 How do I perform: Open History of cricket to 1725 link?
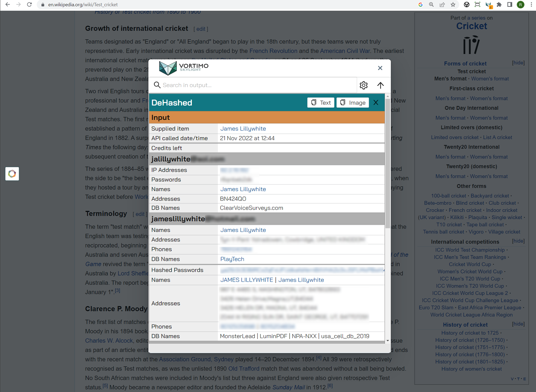tap(470, 333)
